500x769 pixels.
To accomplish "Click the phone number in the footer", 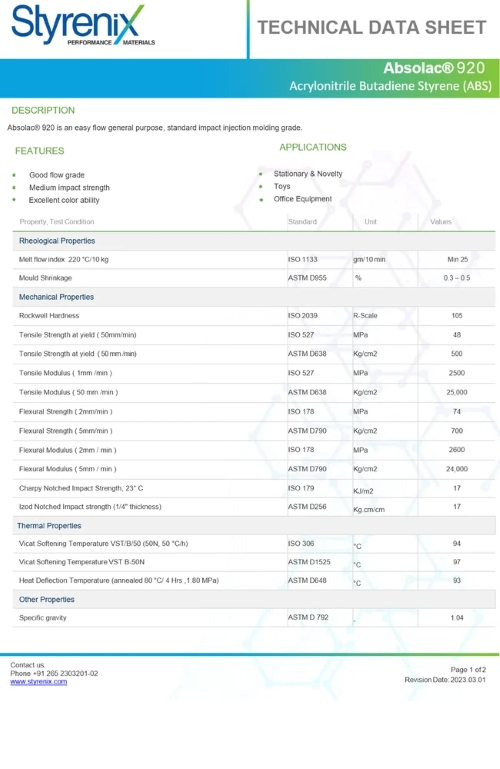I will coord(54,673).
